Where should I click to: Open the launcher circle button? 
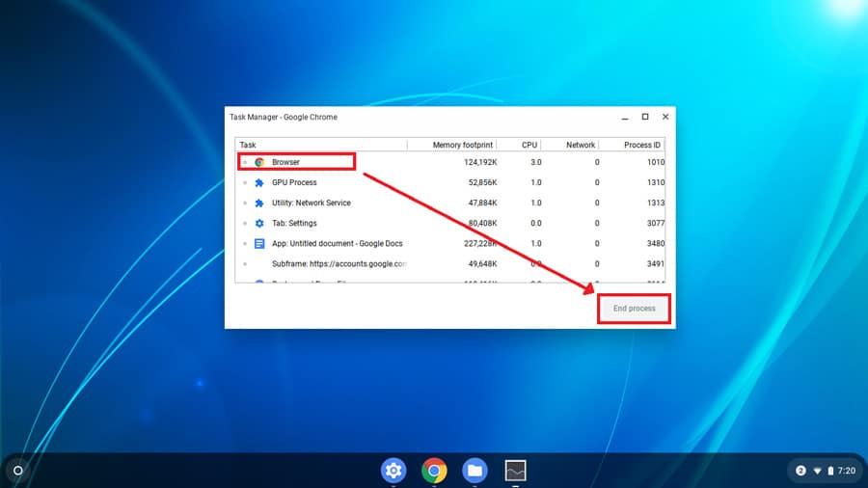(x=17, y=471)
